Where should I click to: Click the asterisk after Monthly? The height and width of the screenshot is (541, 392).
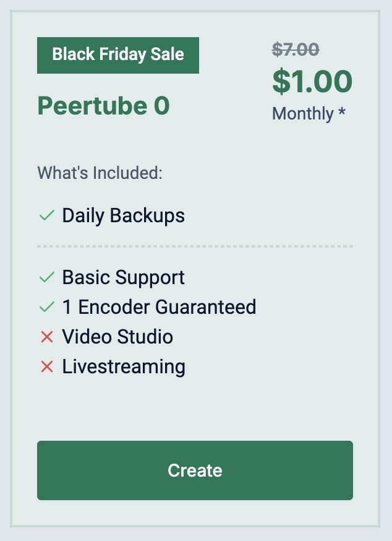341,112
